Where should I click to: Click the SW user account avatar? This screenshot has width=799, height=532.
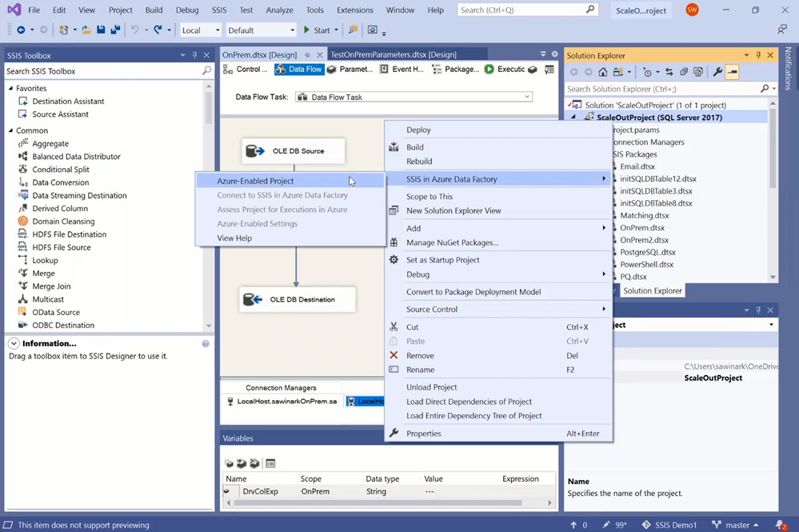coord(692,10)
